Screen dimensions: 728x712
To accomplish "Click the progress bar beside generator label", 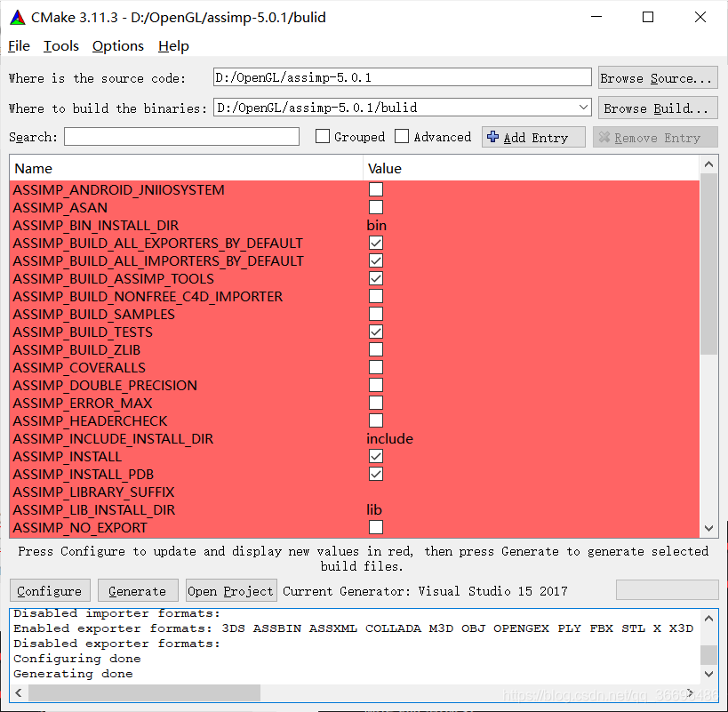I will [667, 590].
